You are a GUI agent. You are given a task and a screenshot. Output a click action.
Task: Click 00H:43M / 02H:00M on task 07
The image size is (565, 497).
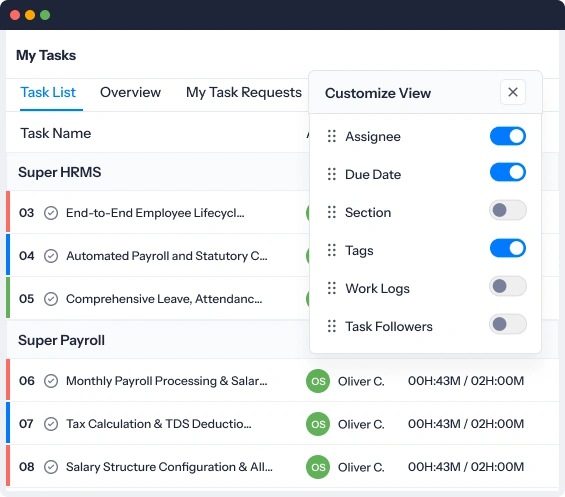tap(466, 424)
